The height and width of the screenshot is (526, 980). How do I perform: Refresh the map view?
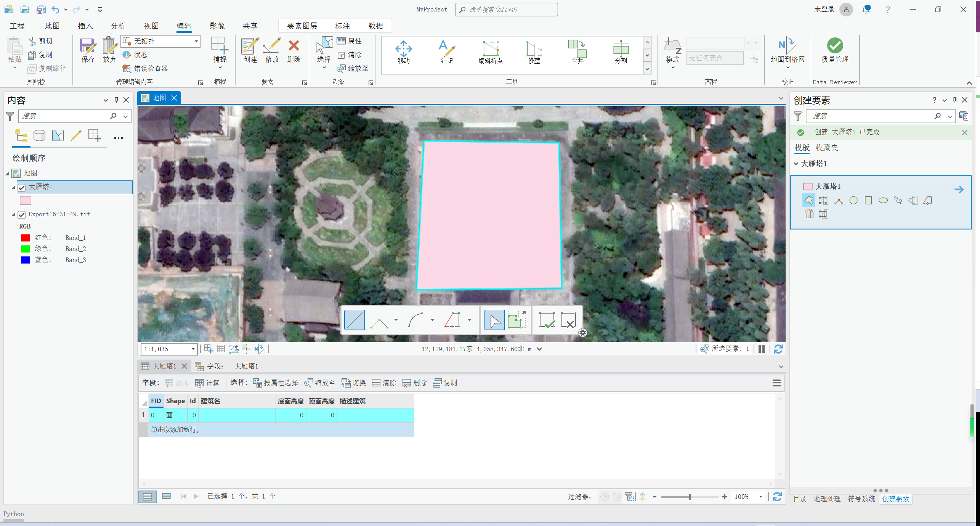[778, 349]
